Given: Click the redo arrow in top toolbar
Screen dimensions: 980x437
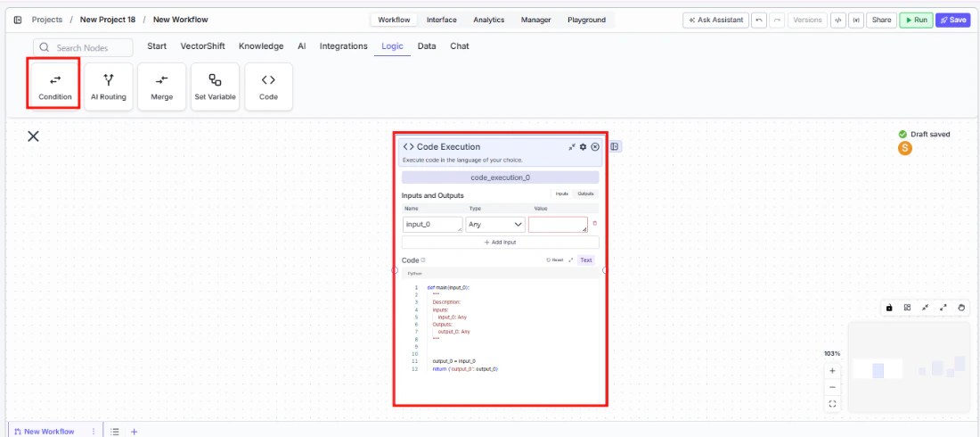Looking at the screenshot, I should (x=777, y=20).
